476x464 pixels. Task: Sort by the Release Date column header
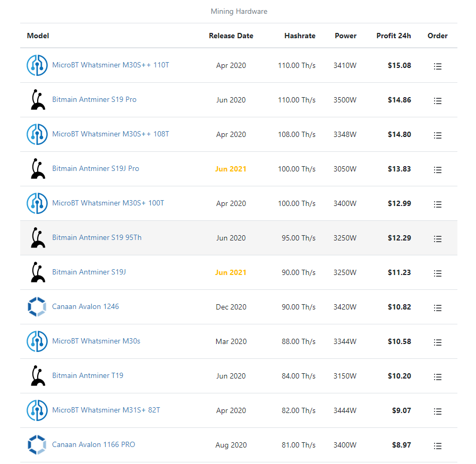click(x=231, y=36)
